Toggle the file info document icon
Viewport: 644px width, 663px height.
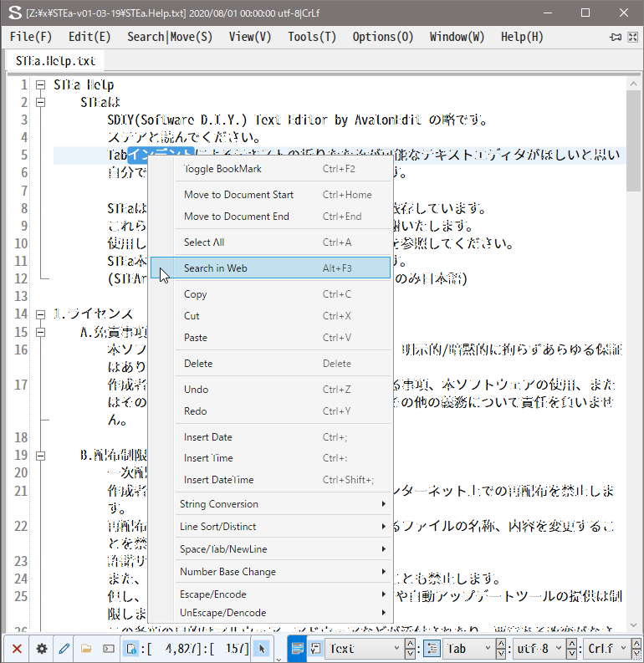coord(131,648)
